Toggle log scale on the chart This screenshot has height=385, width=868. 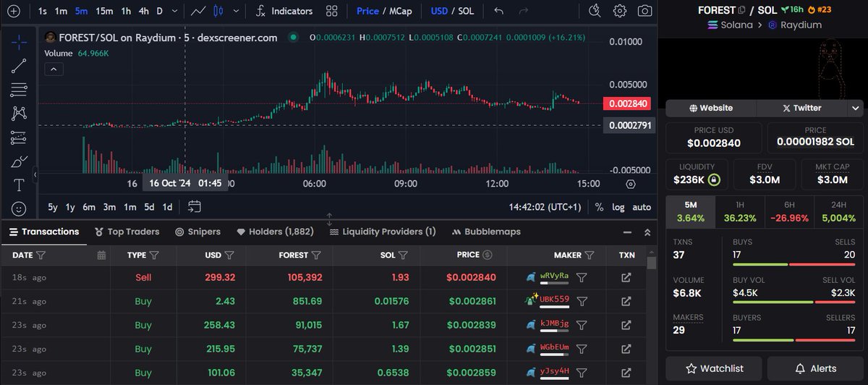(x=618, y=207)
